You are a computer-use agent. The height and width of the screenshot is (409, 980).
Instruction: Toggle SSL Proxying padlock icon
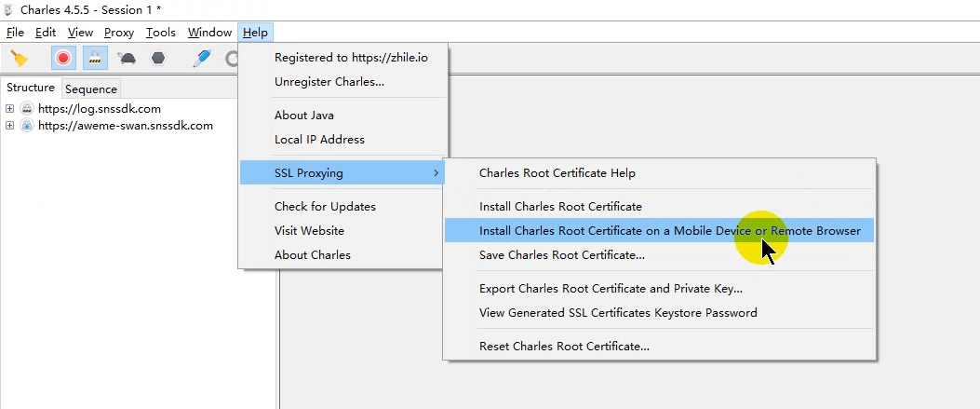point(94,58)
